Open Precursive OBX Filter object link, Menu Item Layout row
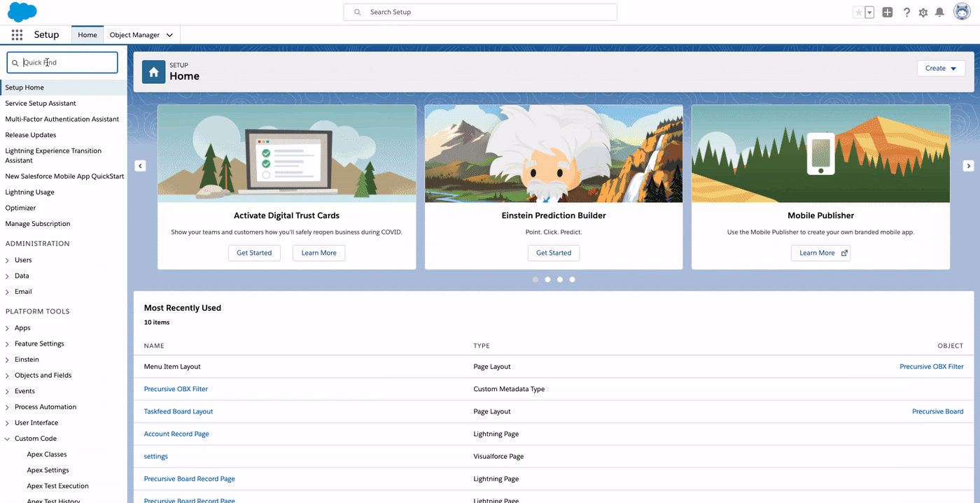This screenshot has width=980, height=503. 932,367
